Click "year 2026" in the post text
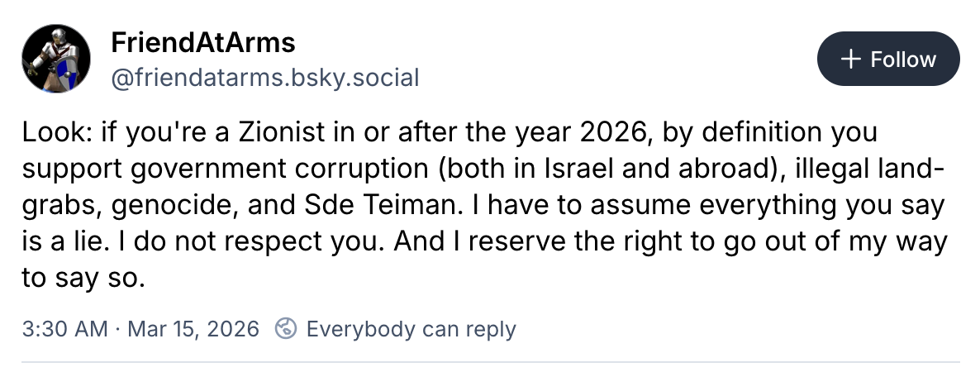 588,132
